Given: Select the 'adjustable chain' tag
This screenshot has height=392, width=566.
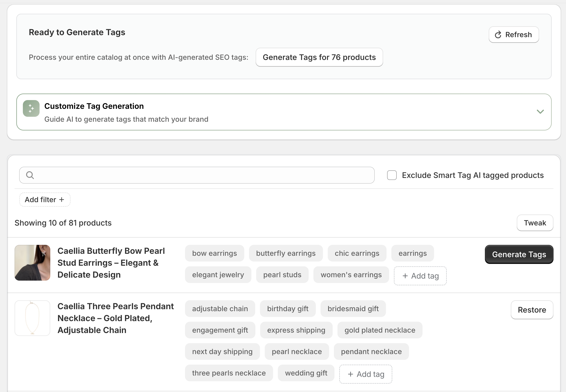Looking at the screenshot, I should click(220, 309).
